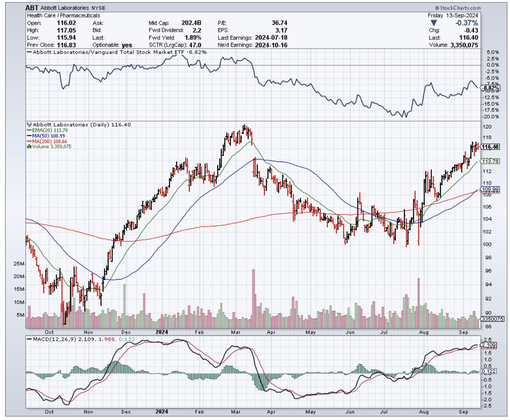The width and height of the screenshot is (510, 420).
Task: Click the 2.109 MACD value tag
Action: click(488, 345)
